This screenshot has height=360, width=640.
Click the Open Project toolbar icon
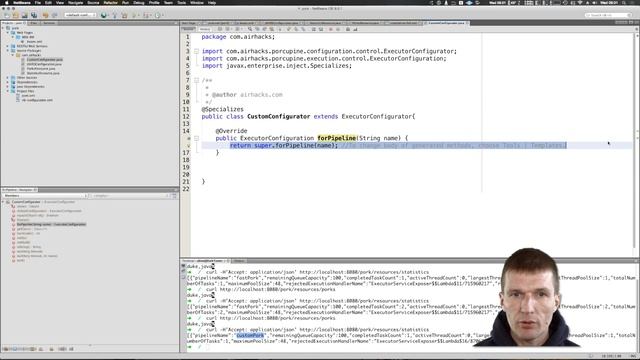[24, 15]
